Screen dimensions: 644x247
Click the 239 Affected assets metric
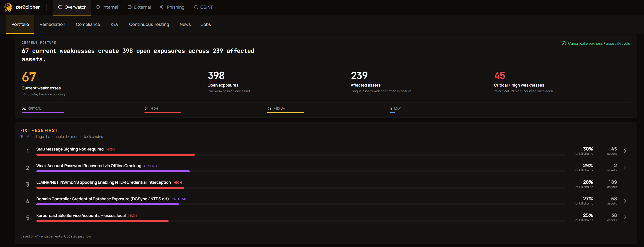(x=381, y=82)
